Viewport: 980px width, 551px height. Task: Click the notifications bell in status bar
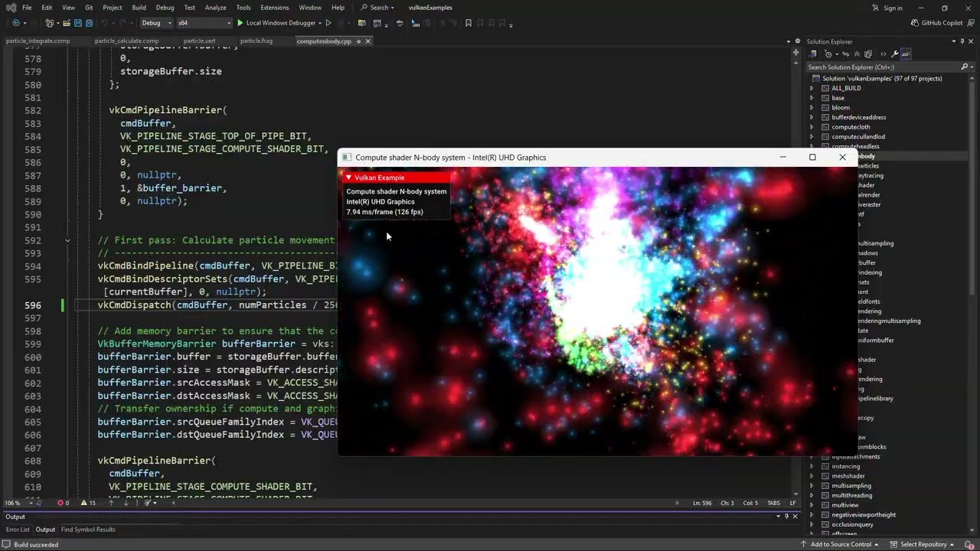(969, 544)
